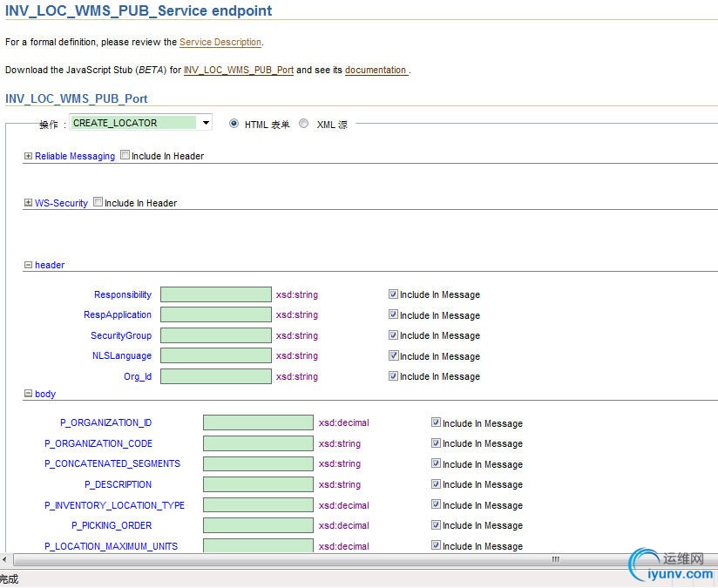This screenshot has width=718, height=588.
Task: Uncheck Include In Message for P_DESCRIPTION
Action: click(436, 484)
